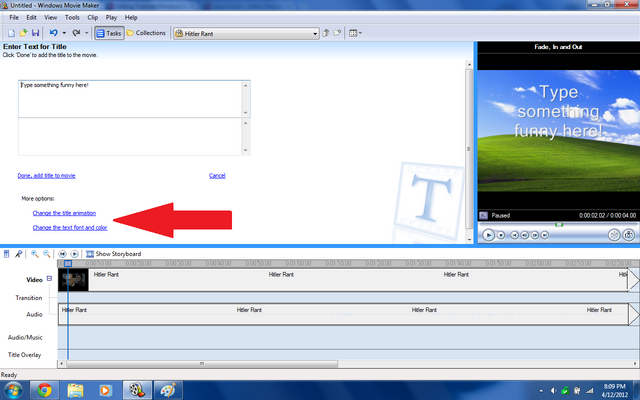Click the timeline scroll right arrow
The height and width of the screenshot is (400, 640).
click(636, 363)
